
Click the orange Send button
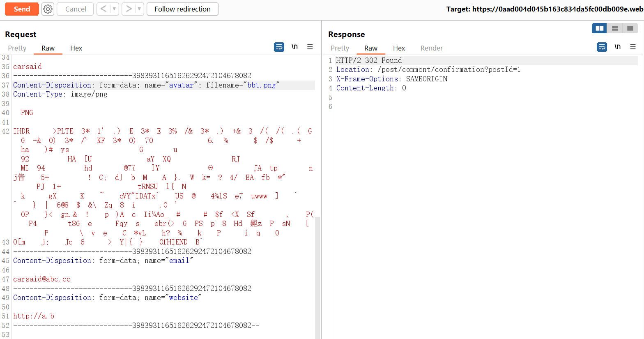tap(22, 9)
